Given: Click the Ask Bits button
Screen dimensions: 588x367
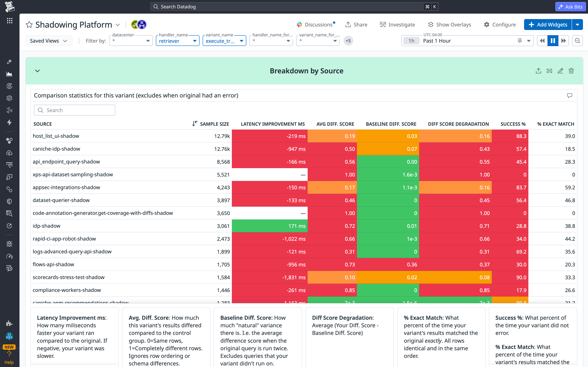Looking at the screenshot, I should 570,7.
